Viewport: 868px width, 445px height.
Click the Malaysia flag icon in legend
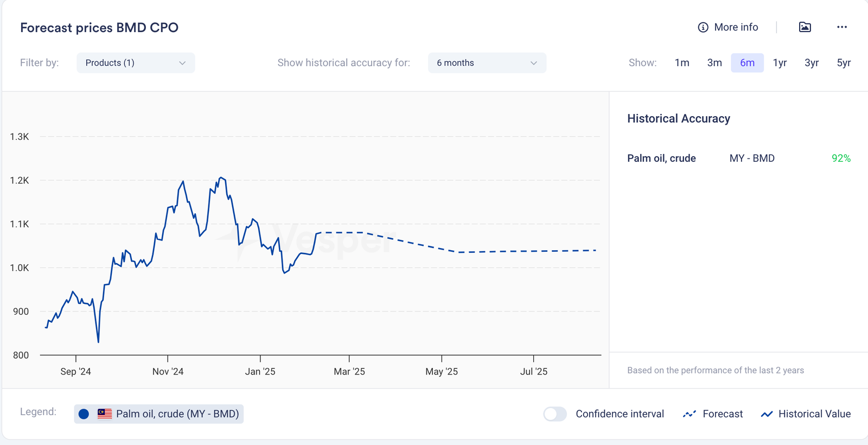(x=105, y=414)
